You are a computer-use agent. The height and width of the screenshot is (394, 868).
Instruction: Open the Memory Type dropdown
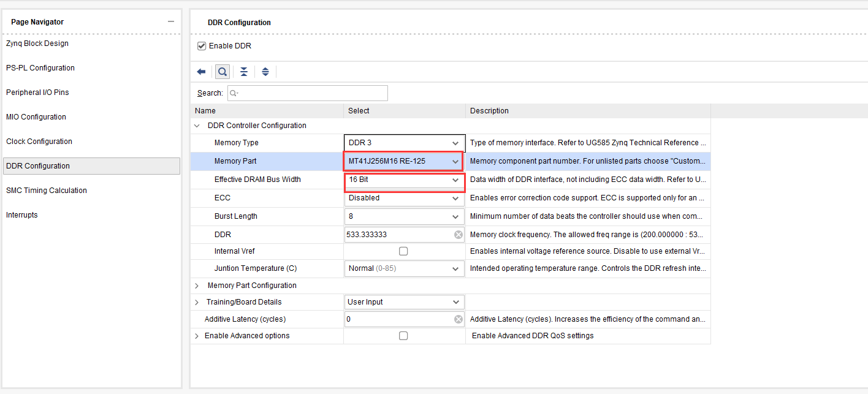pyautogui.click(x=404, y=143)
